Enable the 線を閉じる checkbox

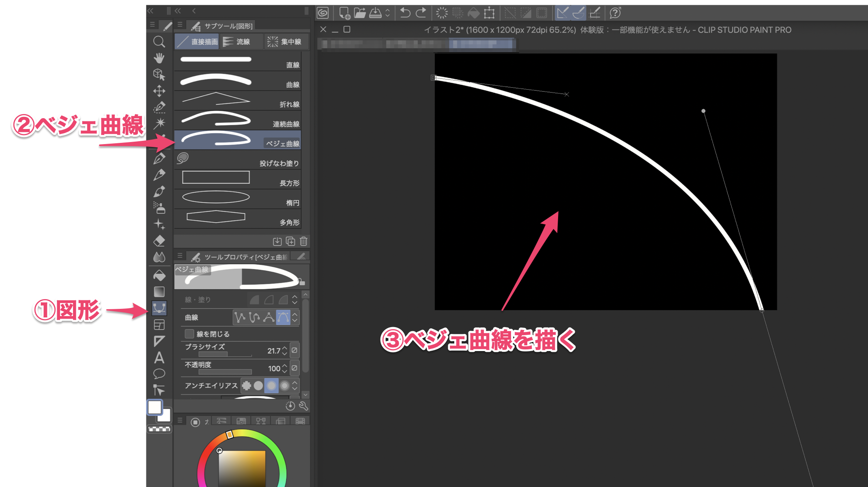(189, 334)
